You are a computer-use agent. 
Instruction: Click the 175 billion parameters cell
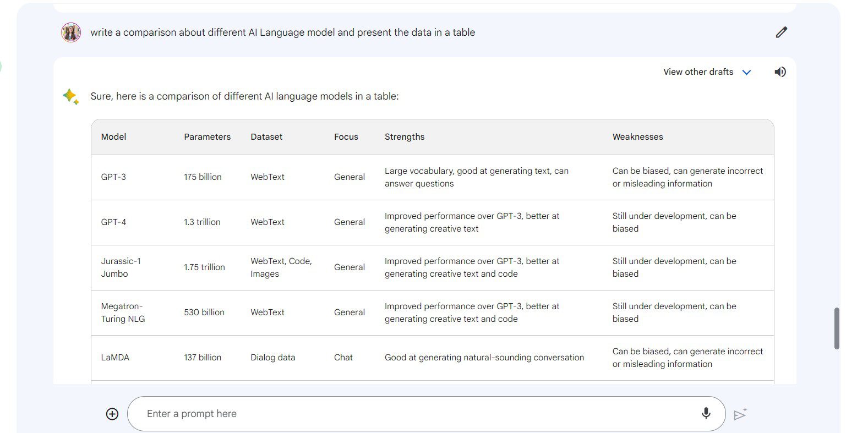203,177
